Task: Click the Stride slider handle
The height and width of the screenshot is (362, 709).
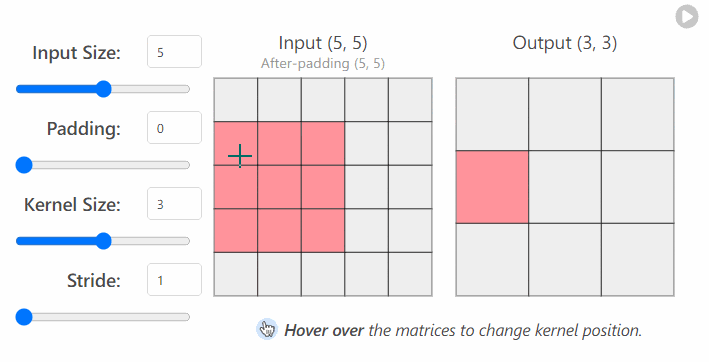Action: tap(24, 317)
